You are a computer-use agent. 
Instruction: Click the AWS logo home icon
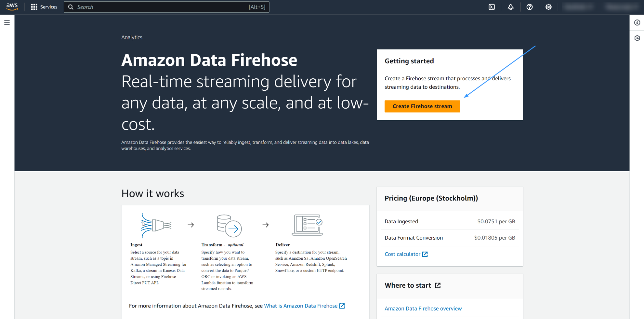[12, 7]
